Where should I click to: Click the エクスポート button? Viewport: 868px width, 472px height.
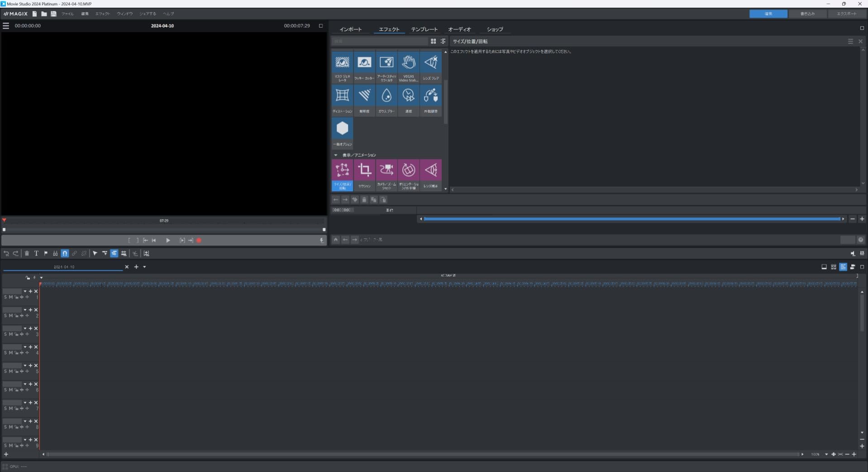(x=848, y=14)
